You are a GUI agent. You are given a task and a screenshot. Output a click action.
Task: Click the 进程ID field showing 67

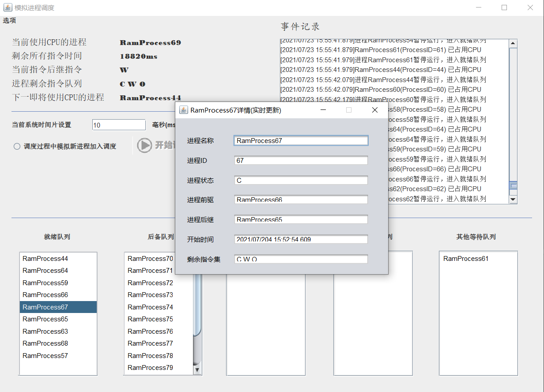[x=301, y=160]
